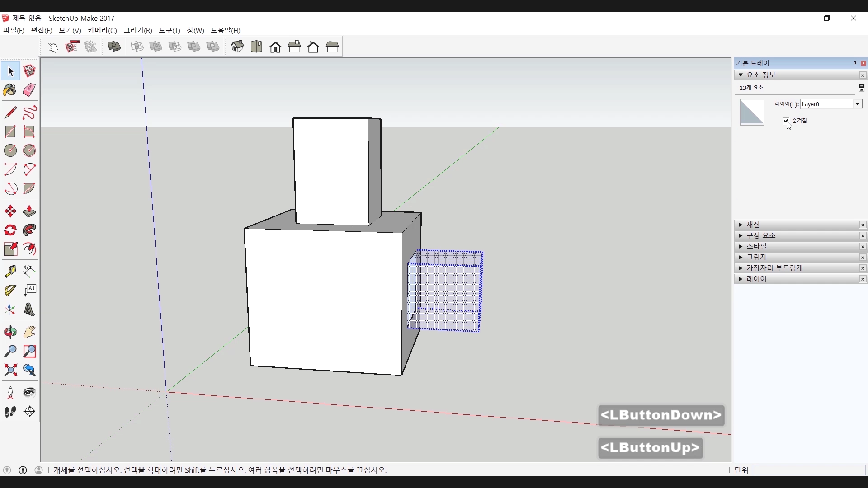This screenshot has height=488, width=868.
Task: Open the Layer0 dropdown
Action: click(x=857, y=104)
